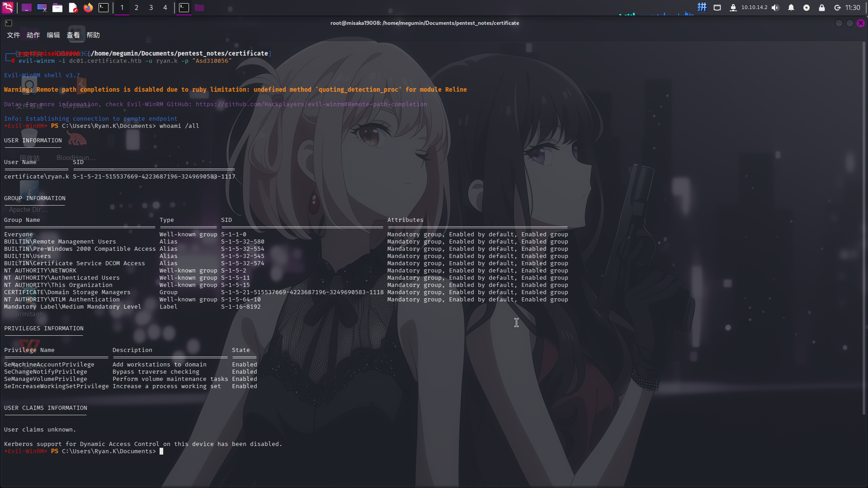Launch the text editor panel icon
This screenshot has width=868, height=488.
[x=73, y=7]
